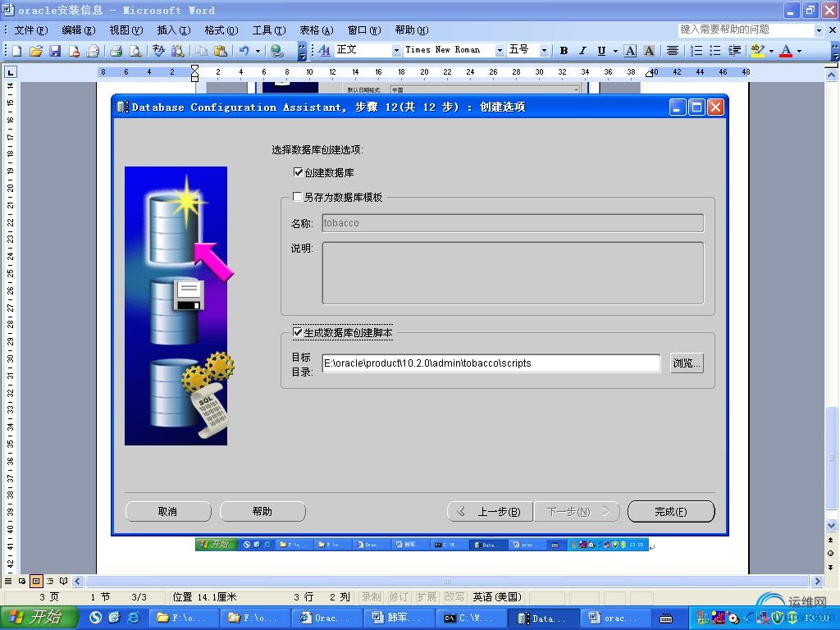
Task: Print the document with the printer icon
Action: 116,50
